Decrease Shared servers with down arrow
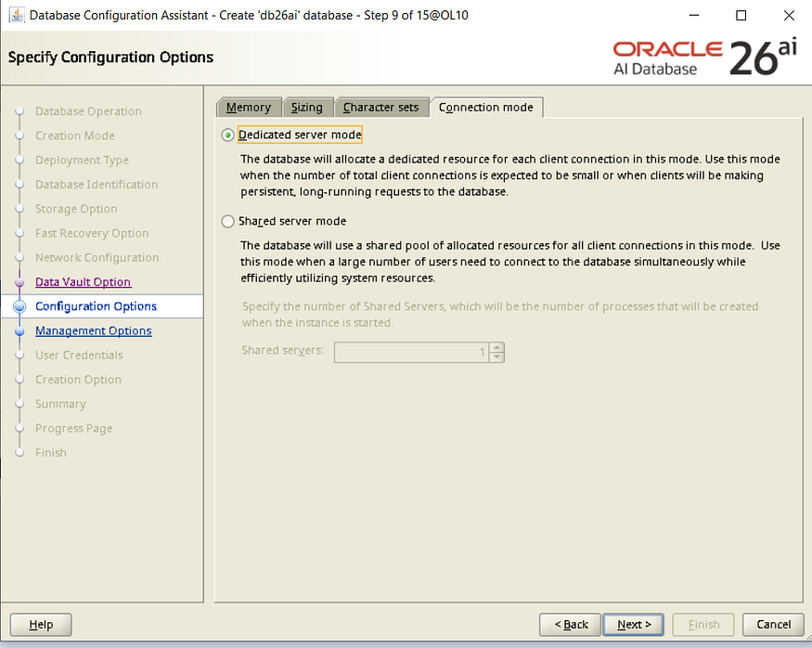The image size is (812, 648). pyautogui.click(x=496, y=357)
